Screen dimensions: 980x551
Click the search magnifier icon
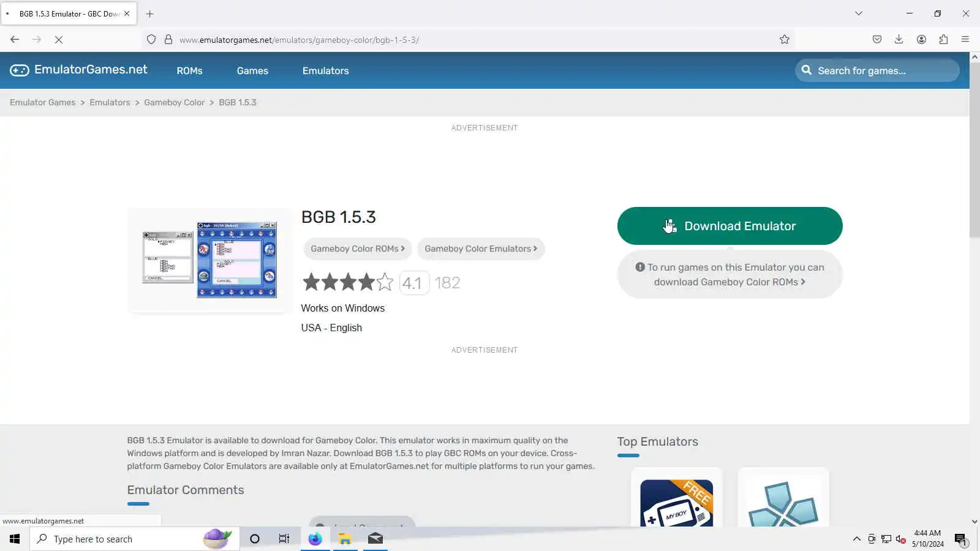tap(807, 70)
